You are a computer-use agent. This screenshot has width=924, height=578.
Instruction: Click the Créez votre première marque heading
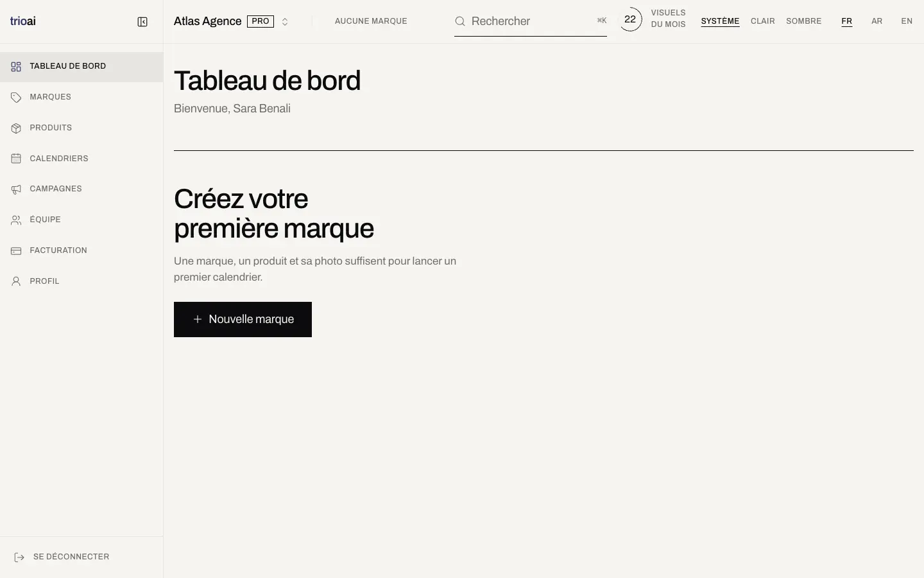point(274,214)
